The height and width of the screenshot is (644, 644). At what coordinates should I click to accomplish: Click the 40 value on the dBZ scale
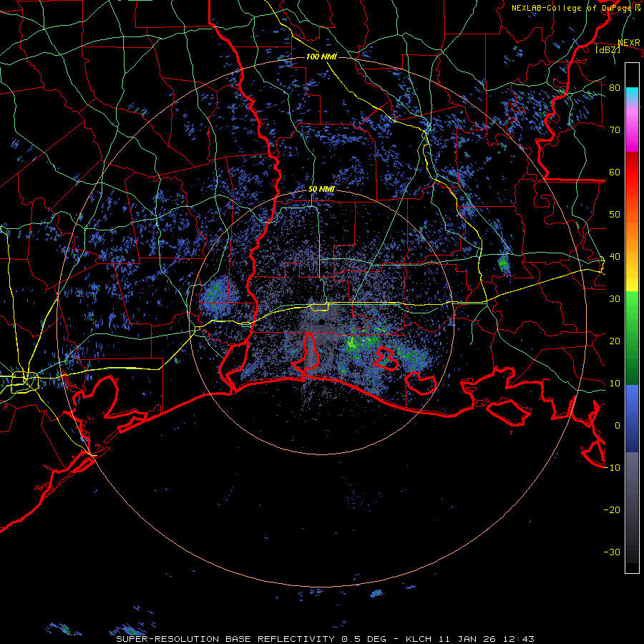615,257
